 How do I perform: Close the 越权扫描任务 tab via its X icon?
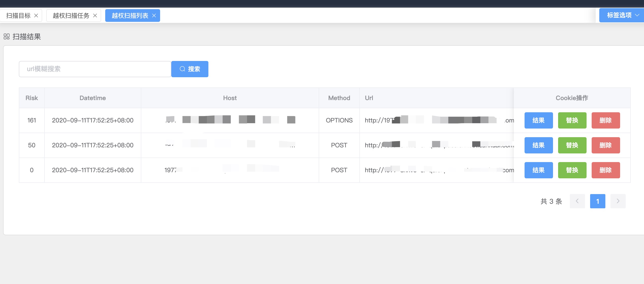pyautogui.click(x=95, y=15)
